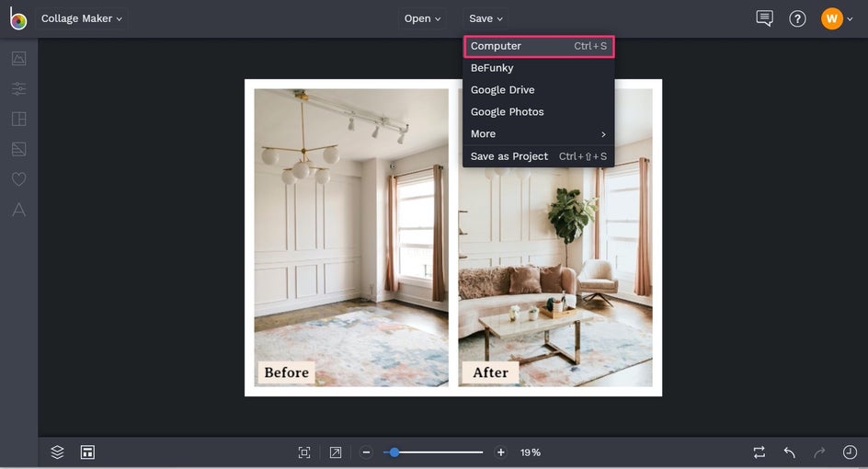Click the repeat loop arrows icon
Image resolution: width=868 pixels, height=469 pixels.
(x=759, y=452)
